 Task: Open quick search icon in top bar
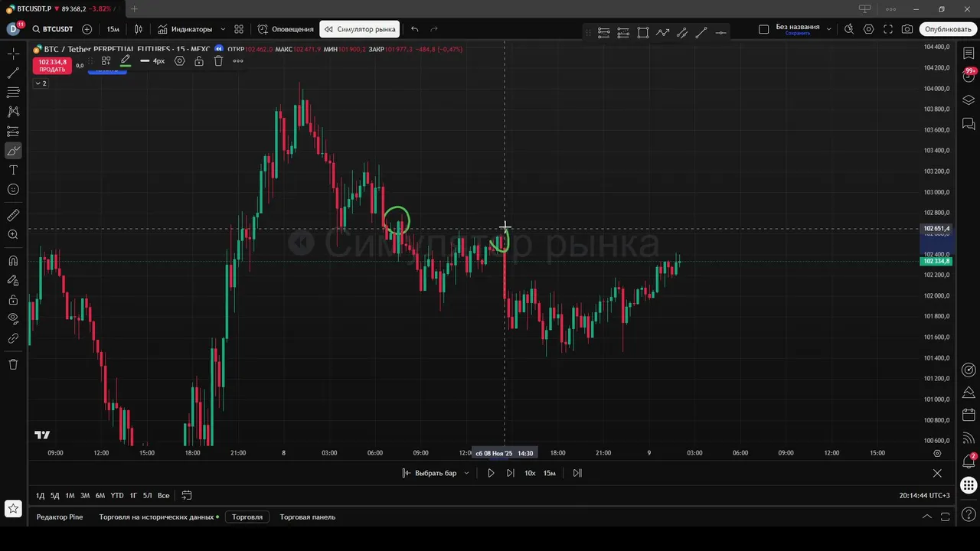click(x=849, y=29)
